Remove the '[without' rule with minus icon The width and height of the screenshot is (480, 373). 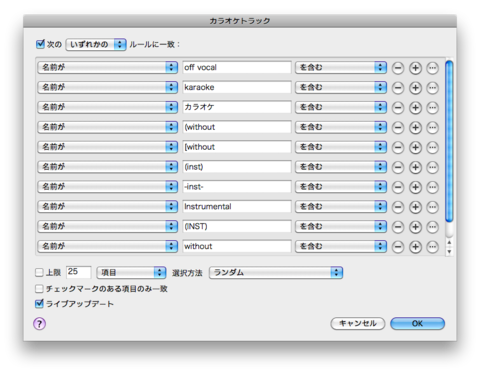click(x=398, y=147)
